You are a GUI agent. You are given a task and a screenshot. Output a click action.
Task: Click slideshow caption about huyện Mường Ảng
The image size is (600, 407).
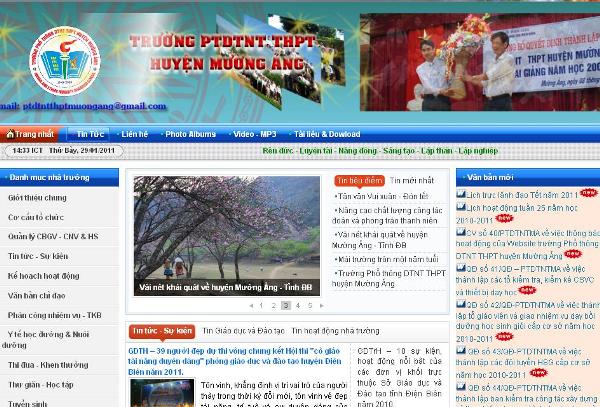[x=226, y=287]
